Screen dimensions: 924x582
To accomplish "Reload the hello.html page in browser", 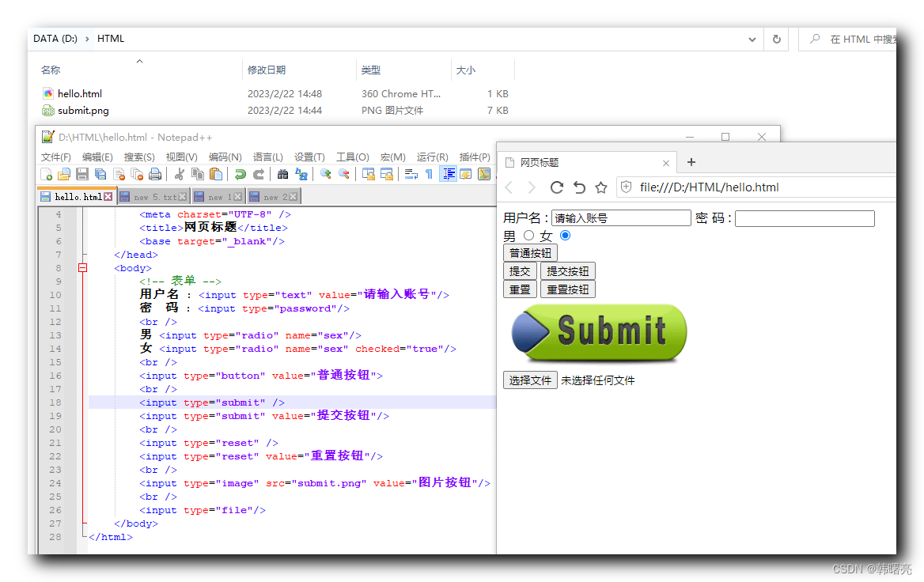I will (x=556, y=187).
